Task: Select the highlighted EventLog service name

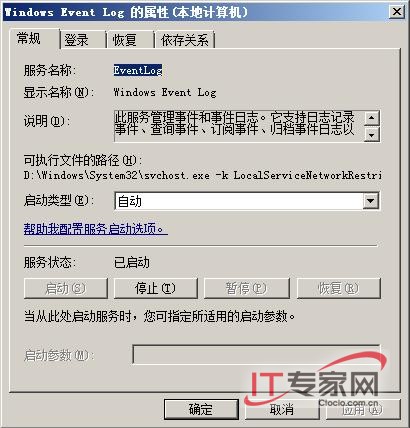Action: coord(138,70)
